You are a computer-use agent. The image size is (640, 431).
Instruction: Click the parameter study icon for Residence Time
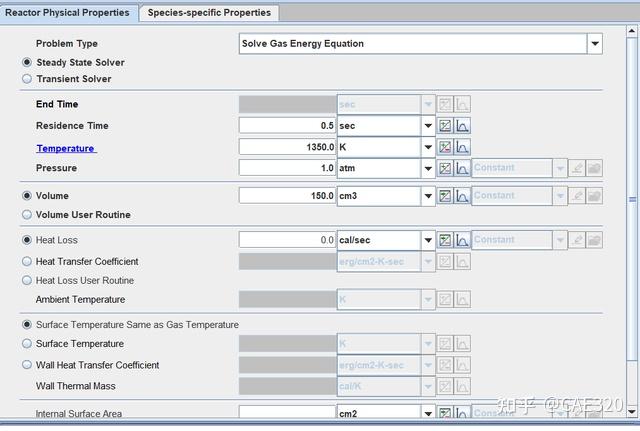click(x=446, y=126)
